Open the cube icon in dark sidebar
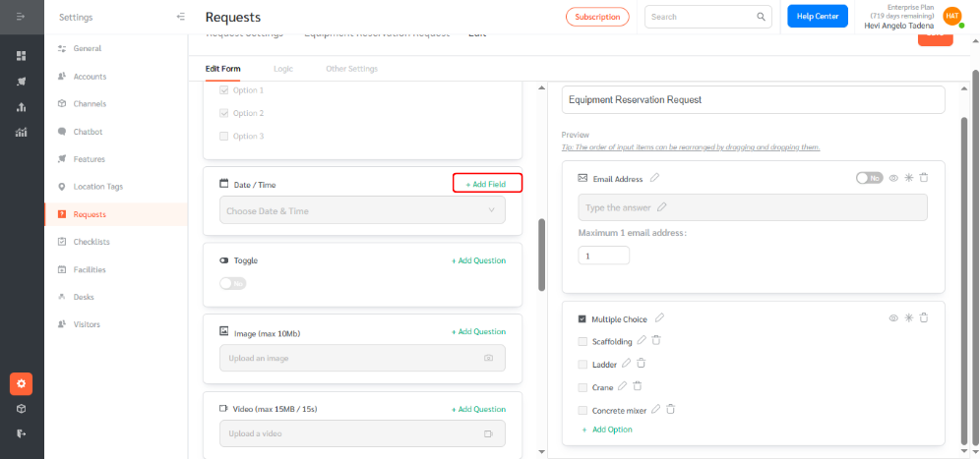980x459 pixels. (x=22, y=409)
